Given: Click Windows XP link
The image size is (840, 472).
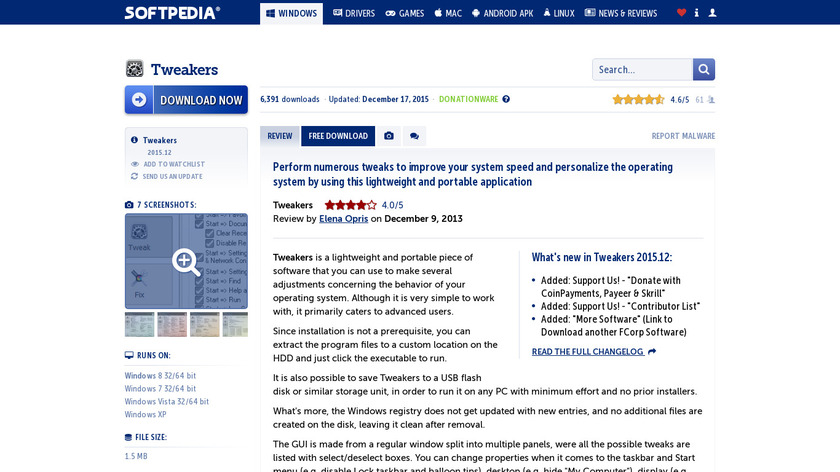Looking at the screenshot, I should point(146,414).
